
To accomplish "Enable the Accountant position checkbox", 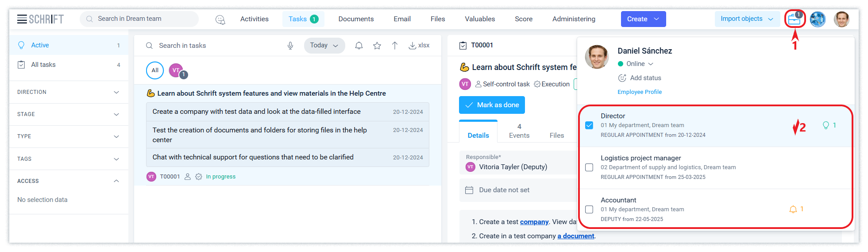I will [x=589, y=209].
